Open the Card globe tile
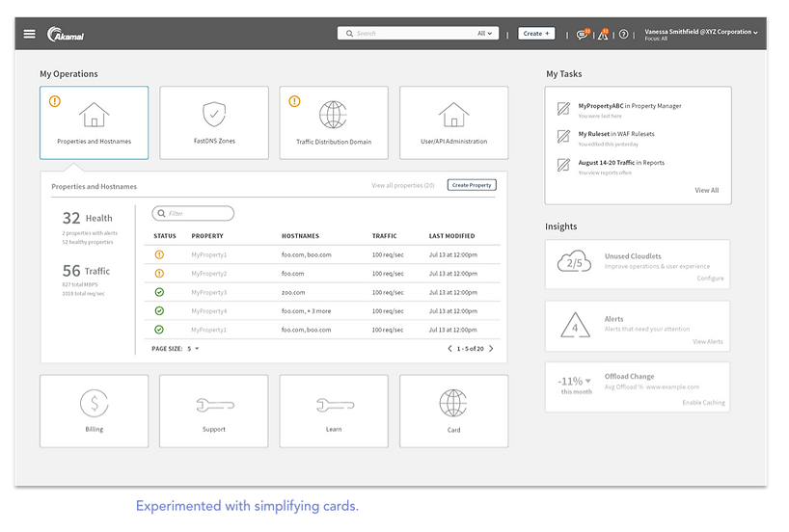Screen dimensions: 789x532 (x=454, y=411)
